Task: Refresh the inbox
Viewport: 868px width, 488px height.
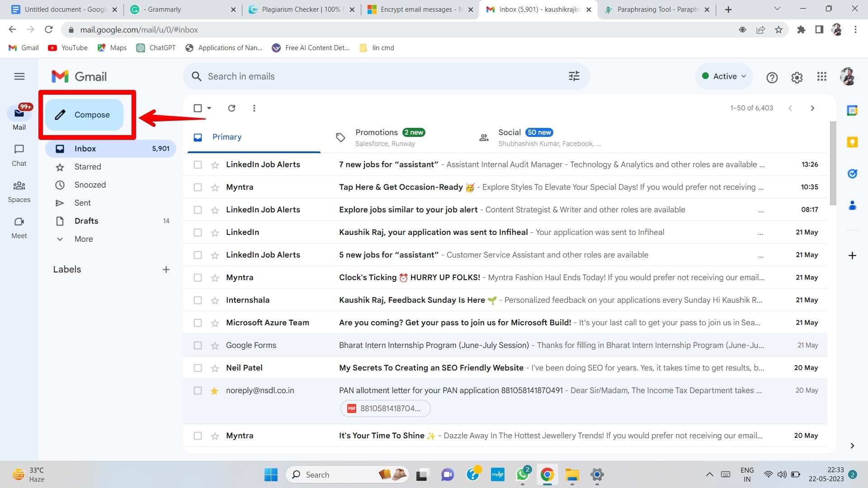Action: (x=231, y=108)
